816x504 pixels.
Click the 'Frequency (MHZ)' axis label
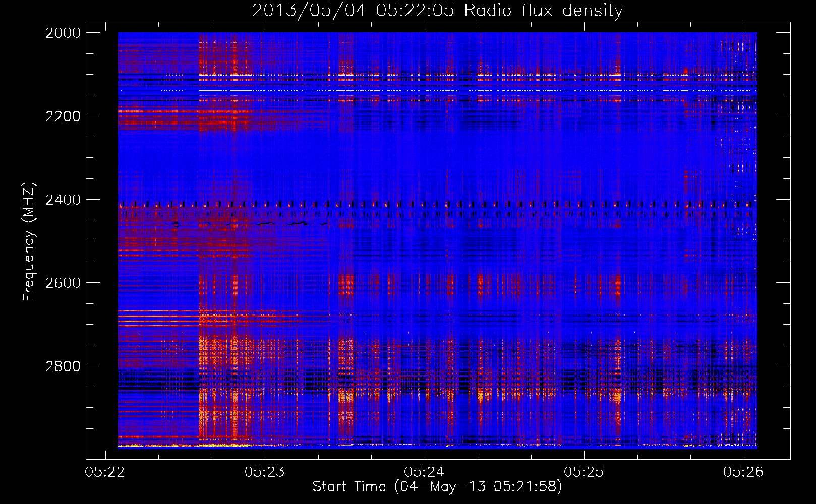(29, 242)
